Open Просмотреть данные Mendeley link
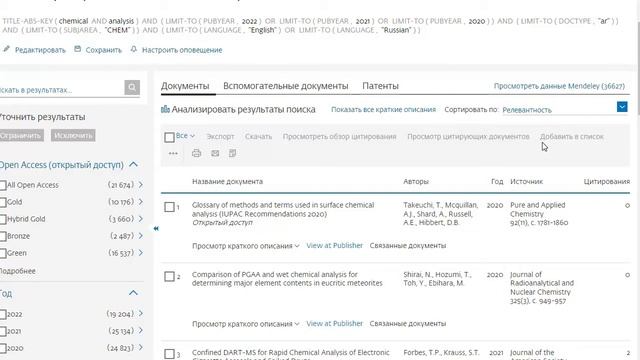 559,86
